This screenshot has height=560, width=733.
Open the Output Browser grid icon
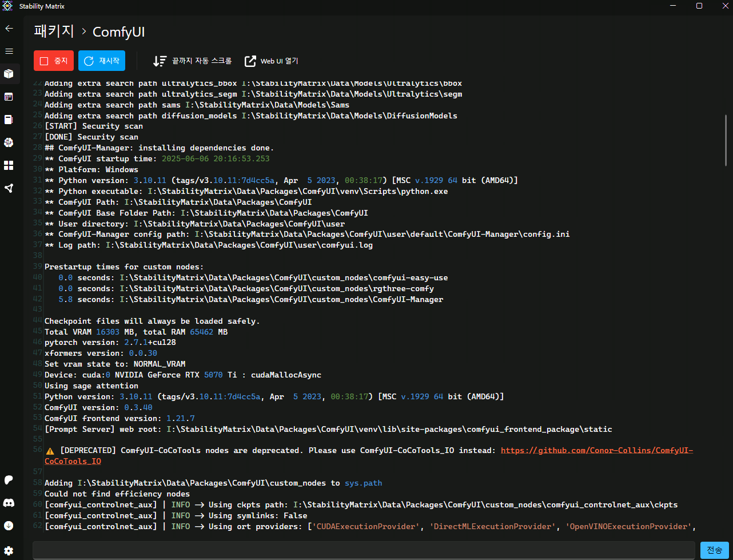coord(9,165)
